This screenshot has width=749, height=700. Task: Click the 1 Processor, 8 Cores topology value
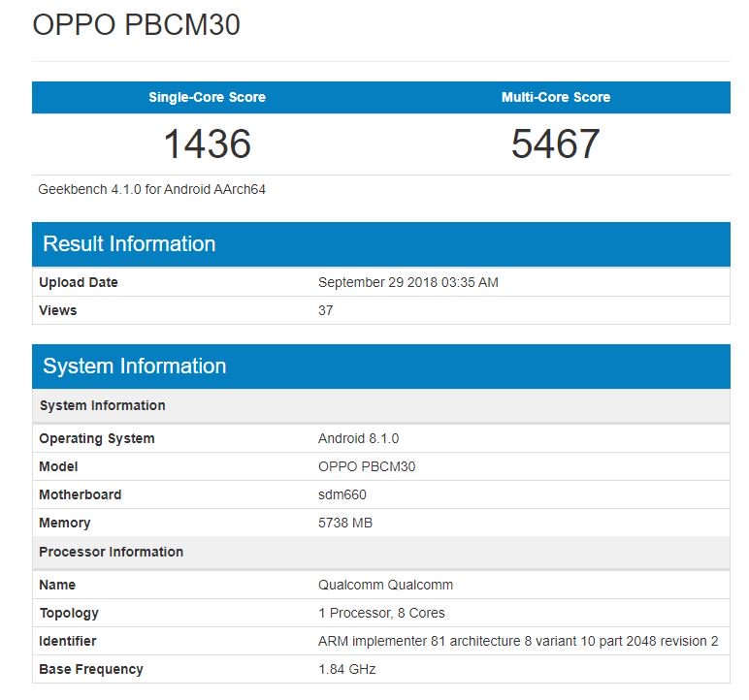point(381,613)
